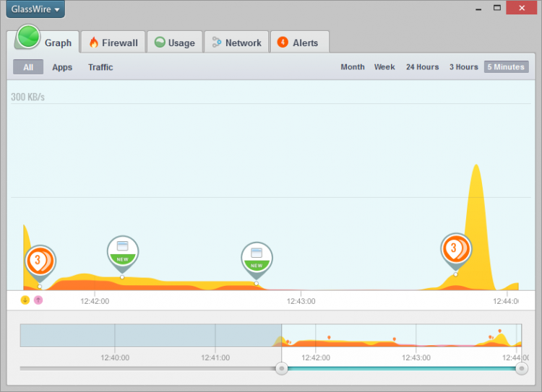Viewport: 542px width, 392px height.
Task: Click the orange alert count badge 4
Action: [283, 42]
